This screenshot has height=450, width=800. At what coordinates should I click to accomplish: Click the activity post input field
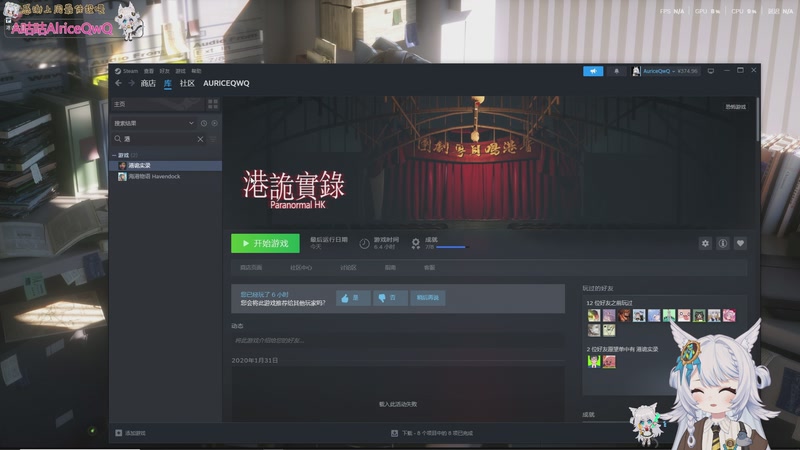click(398, 340)
